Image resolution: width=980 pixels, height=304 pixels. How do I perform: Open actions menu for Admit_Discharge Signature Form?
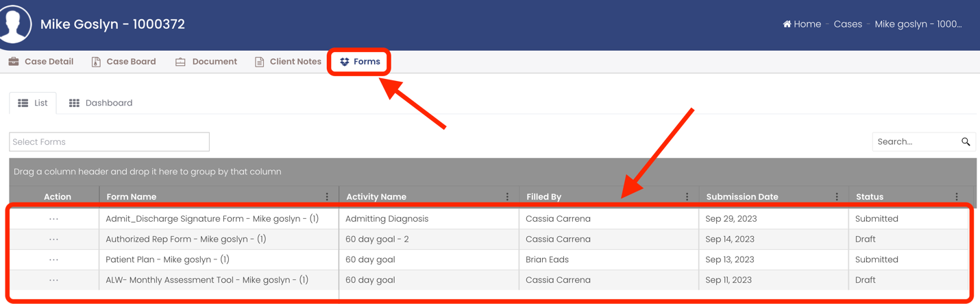pos(54,219)
